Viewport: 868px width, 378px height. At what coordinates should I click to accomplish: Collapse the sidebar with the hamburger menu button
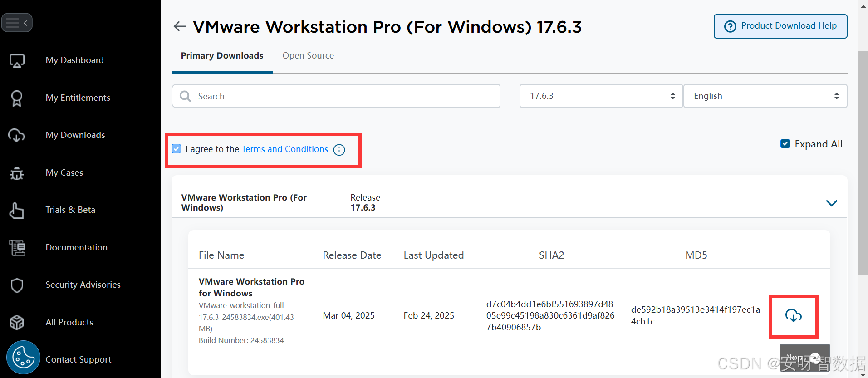[17, 23]
